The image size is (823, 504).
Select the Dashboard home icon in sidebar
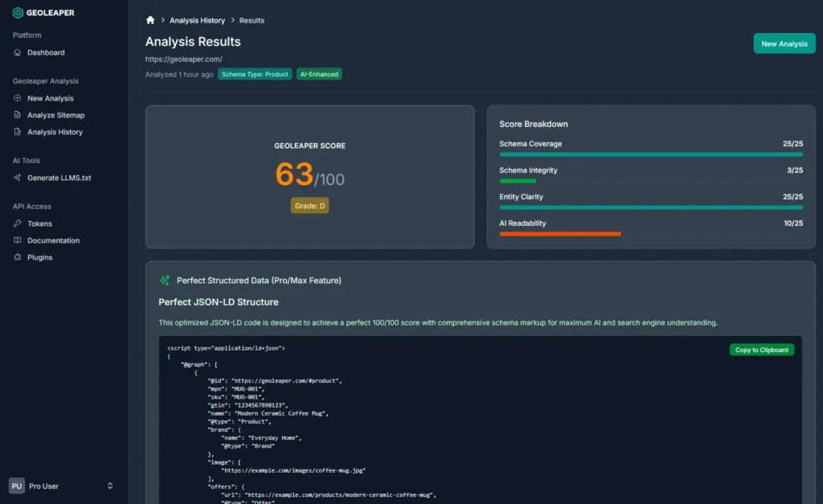(x=17, y=52)
